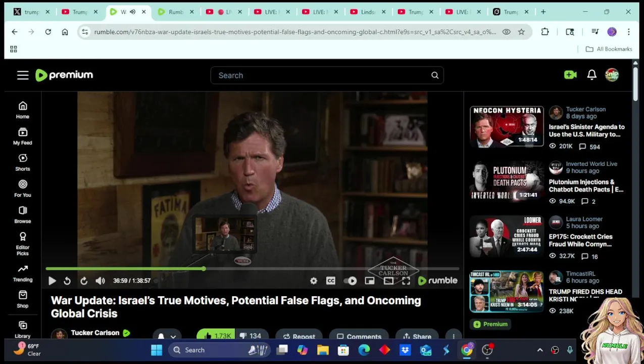Image resolution: width=644 pixels, height=364 pixels.
Task: Open video player settings gear
Action: [x=314, y=281]
